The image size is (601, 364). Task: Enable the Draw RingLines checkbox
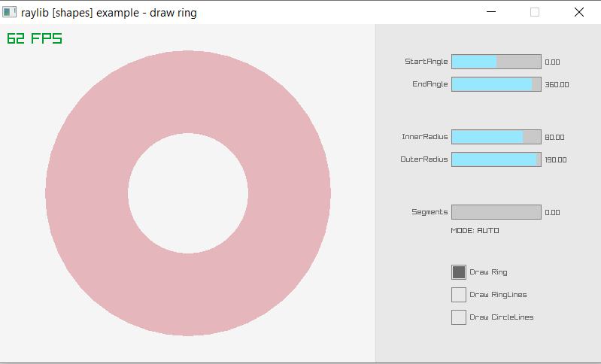click(459, 295)
